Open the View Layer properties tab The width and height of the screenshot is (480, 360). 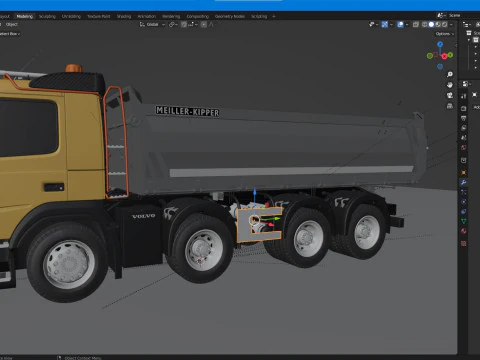[464, 128]
